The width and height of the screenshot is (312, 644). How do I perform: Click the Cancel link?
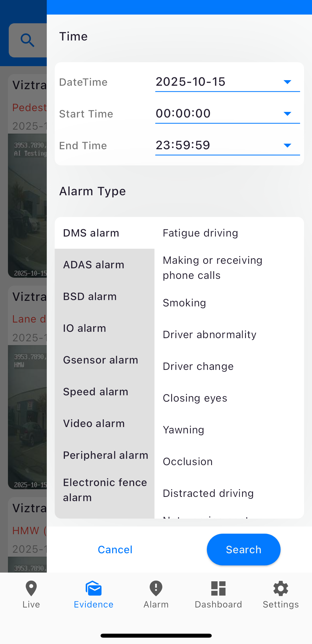tap(115, 550)
